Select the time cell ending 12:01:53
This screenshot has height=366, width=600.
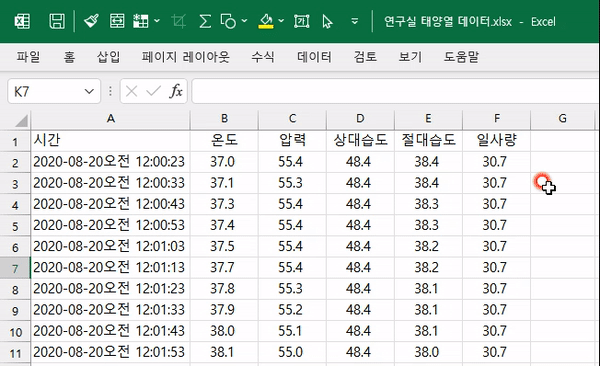[111, 352]
